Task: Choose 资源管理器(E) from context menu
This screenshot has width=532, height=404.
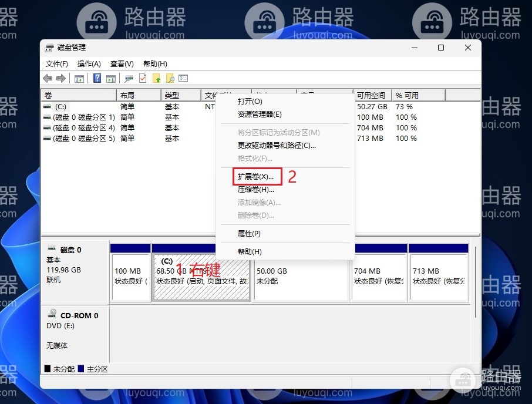Action: point(285,115)
